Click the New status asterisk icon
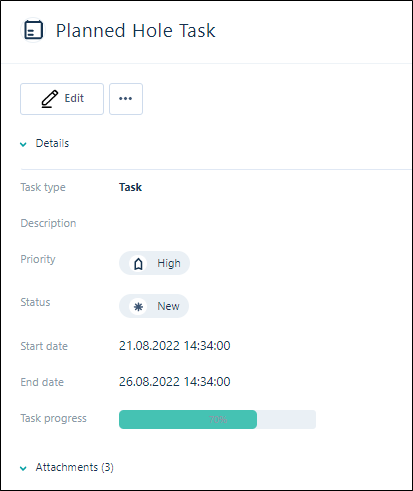 (x=138, y=306)
